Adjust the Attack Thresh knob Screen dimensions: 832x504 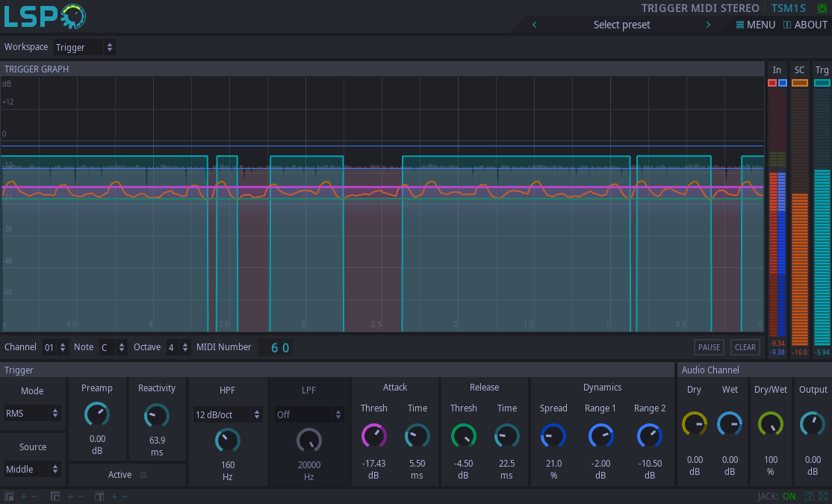373,435
